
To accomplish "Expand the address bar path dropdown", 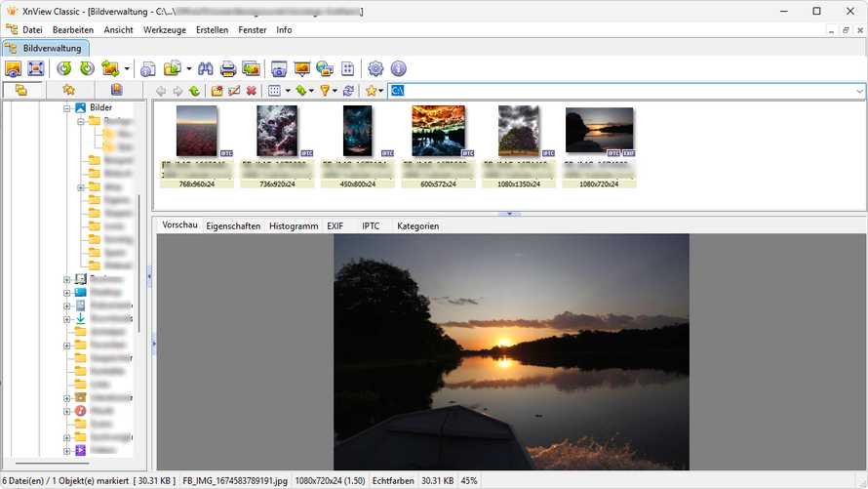I will point(859,91).
